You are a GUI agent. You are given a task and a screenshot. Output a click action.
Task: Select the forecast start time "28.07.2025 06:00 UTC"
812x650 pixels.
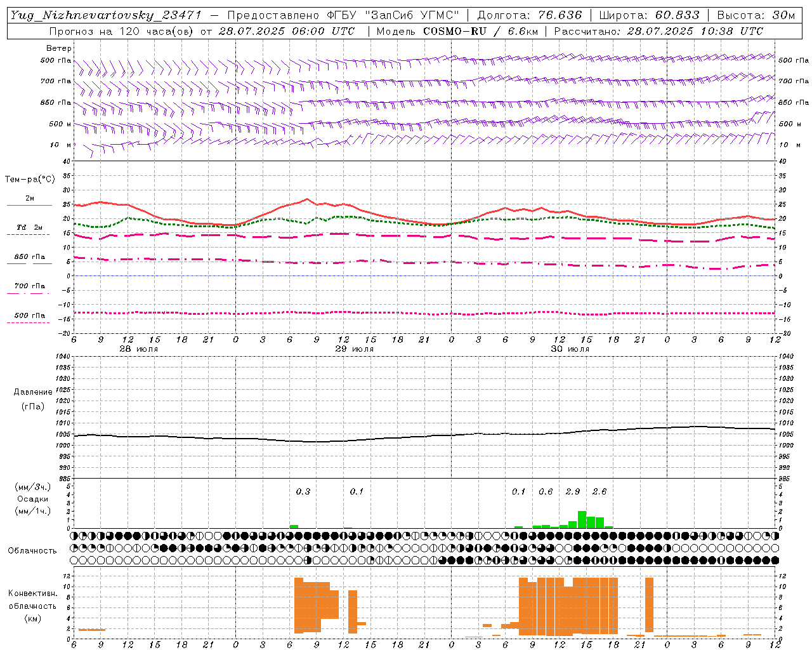click(x=286, y=31)
